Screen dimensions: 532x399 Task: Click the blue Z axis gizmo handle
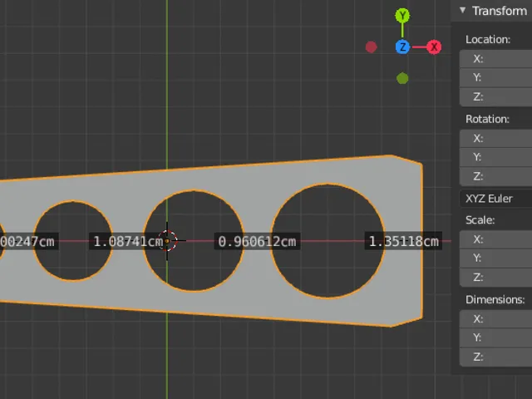(x=402, y=47)
